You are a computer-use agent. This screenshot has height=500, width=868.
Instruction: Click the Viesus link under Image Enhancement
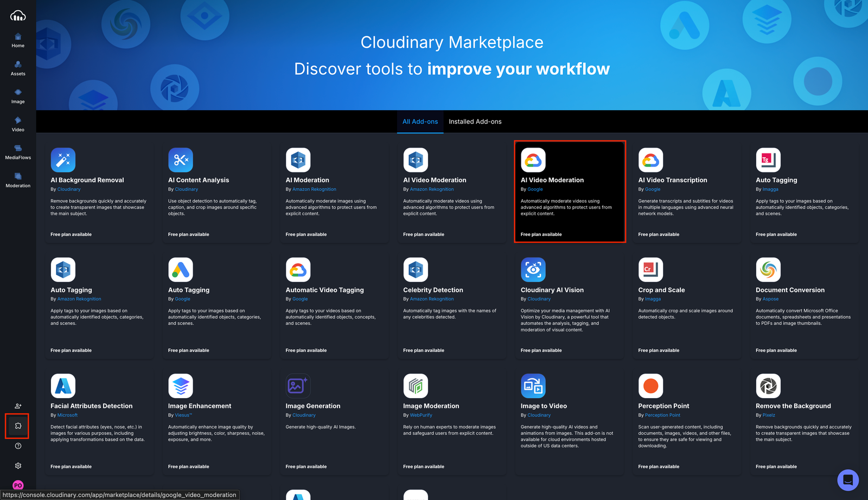pyautogui.click(x=183, y=415)
